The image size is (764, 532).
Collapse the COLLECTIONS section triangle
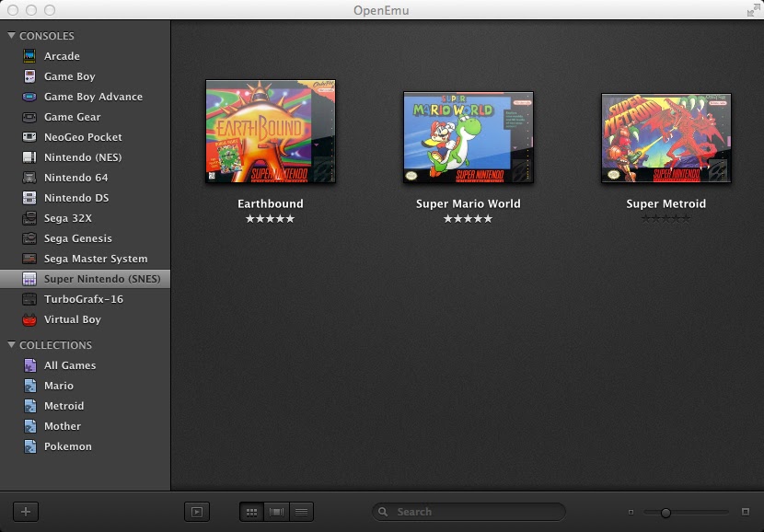[x=11, y=344]
